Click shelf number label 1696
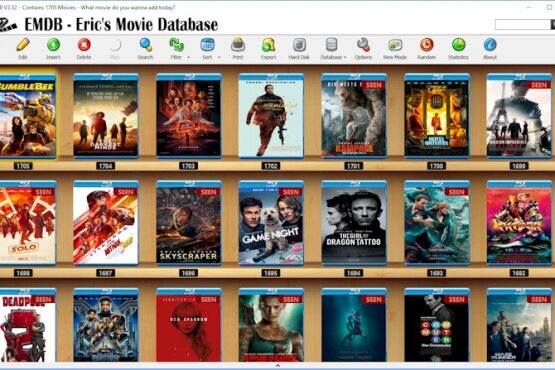The height and width of the screenshot is (370, 555). (188, 273)
